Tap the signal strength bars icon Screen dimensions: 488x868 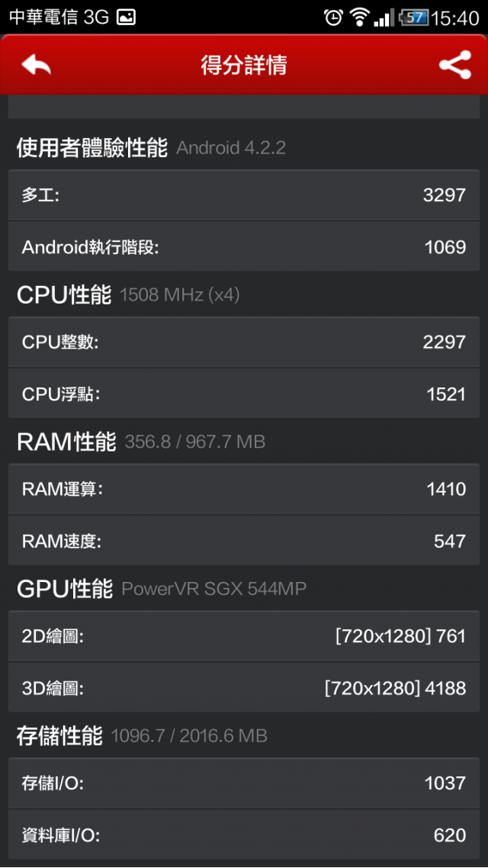tap(384, 18)
